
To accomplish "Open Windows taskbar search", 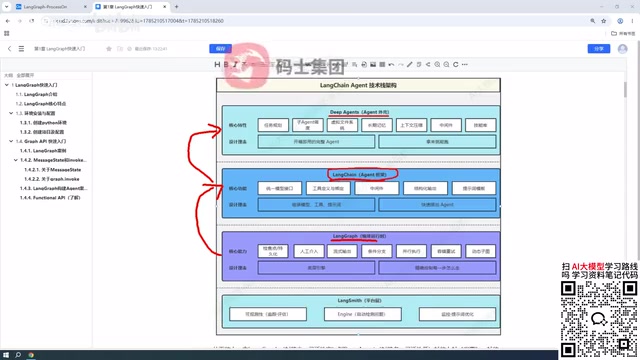I will [x=18, y=355].
